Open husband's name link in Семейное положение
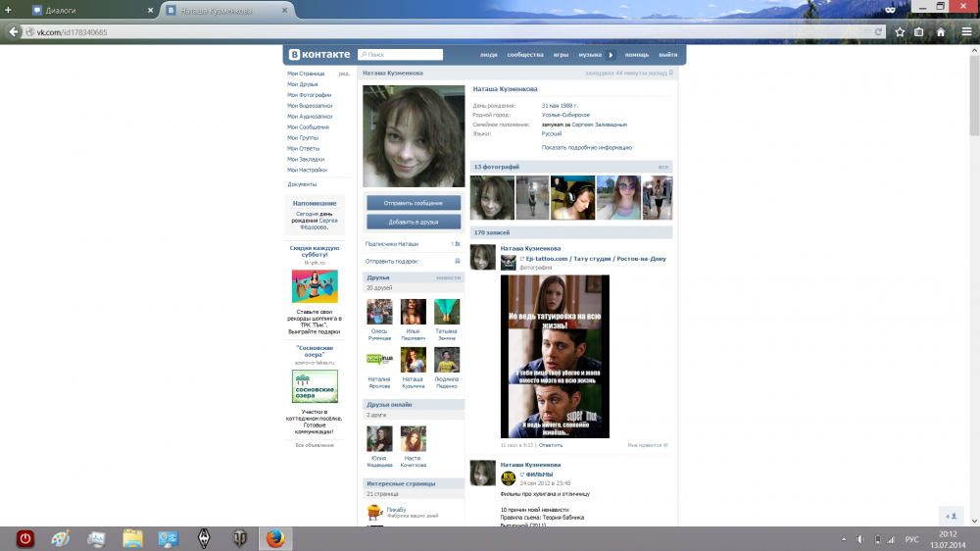The height and width of the screenshot is (551, 980). pos(599,125)
